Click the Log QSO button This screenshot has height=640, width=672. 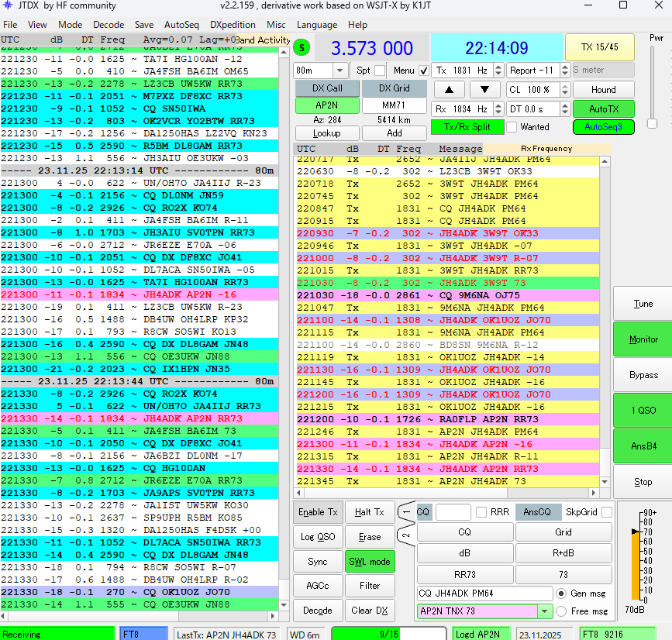[316, 537]
